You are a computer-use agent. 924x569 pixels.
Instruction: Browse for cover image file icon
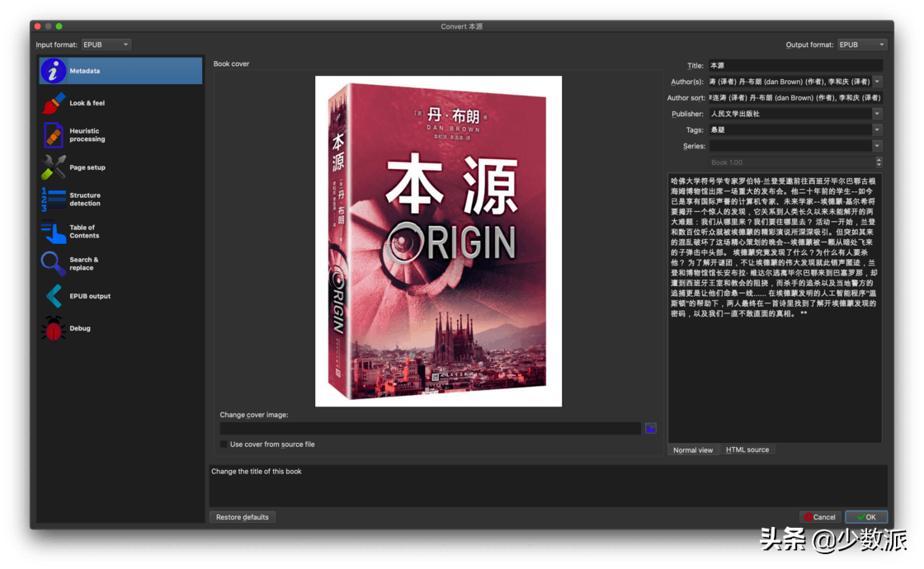651,428
